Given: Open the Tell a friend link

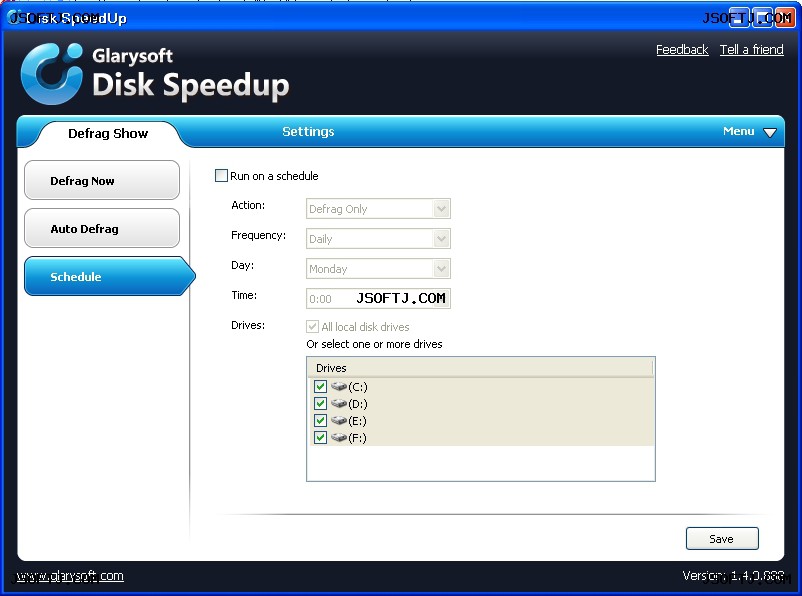Looking at the screenshot, I should (751, 50).
